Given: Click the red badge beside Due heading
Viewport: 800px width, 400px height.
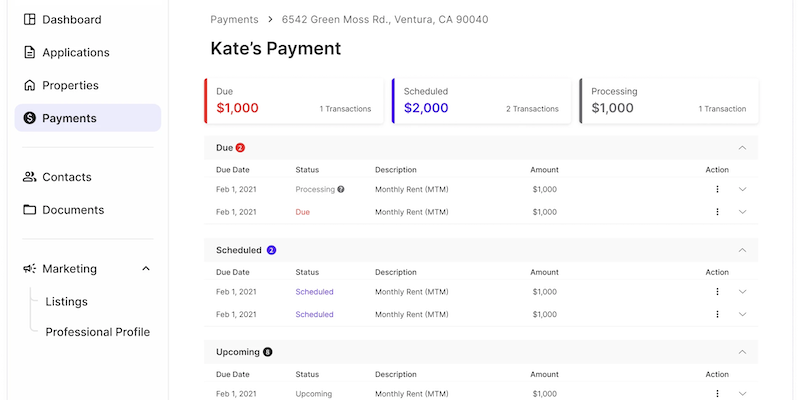Looking at the screenshot, I should pyautogui.click(x=240, y=148).
